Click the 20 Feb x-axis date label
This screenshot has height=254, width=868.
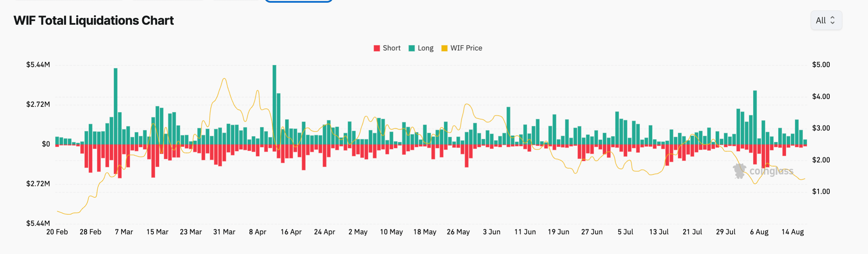[57, 232]
